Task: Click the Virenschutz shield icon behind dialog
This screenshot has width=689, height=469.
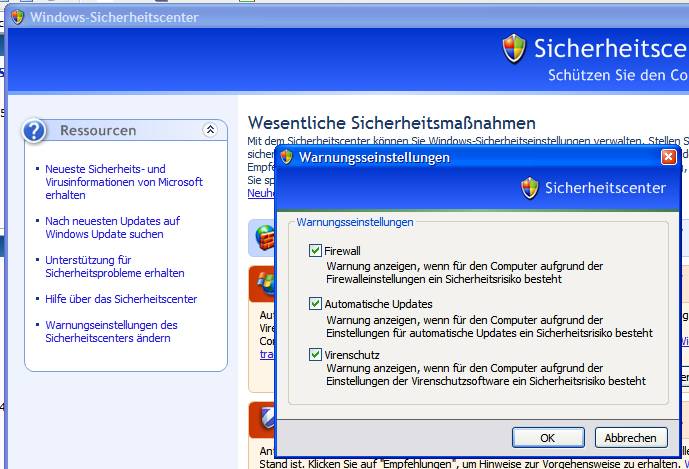Action: pyautogui.click(x=267, y=418)
